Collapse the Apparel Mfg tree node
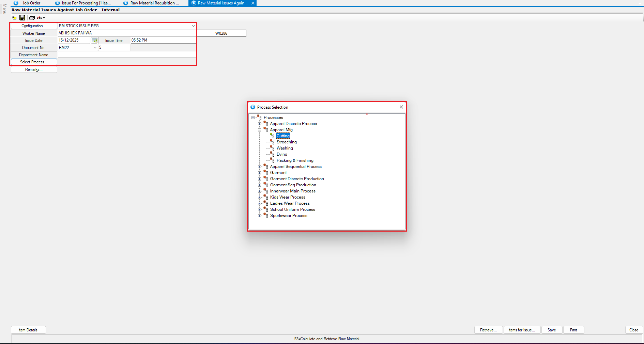The height and width of the screenshot is (344, 644). click(259, 130)
